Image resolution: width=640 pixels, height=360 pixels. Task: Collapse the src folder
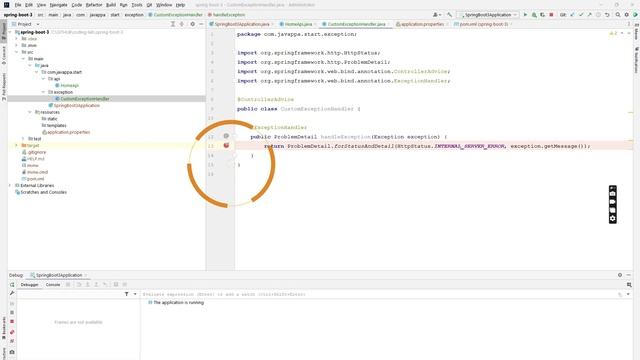tap(17, 52)
